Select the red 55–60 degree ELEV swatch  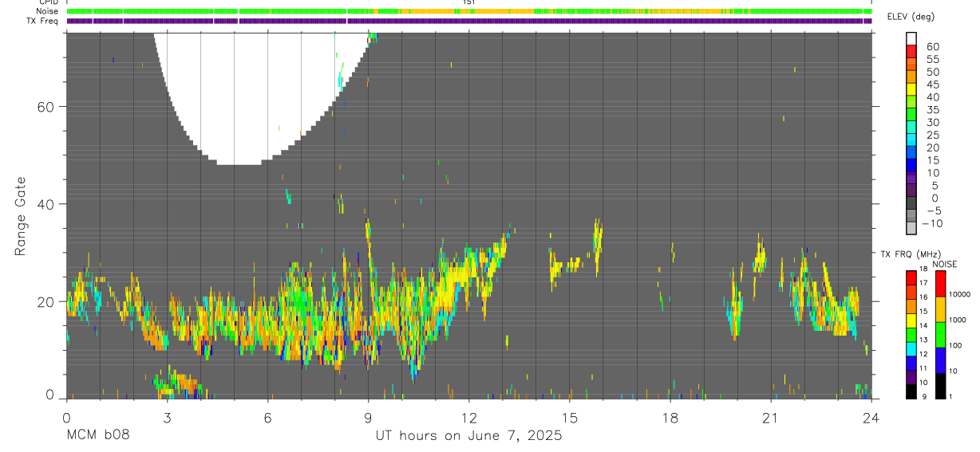point(911,52)
